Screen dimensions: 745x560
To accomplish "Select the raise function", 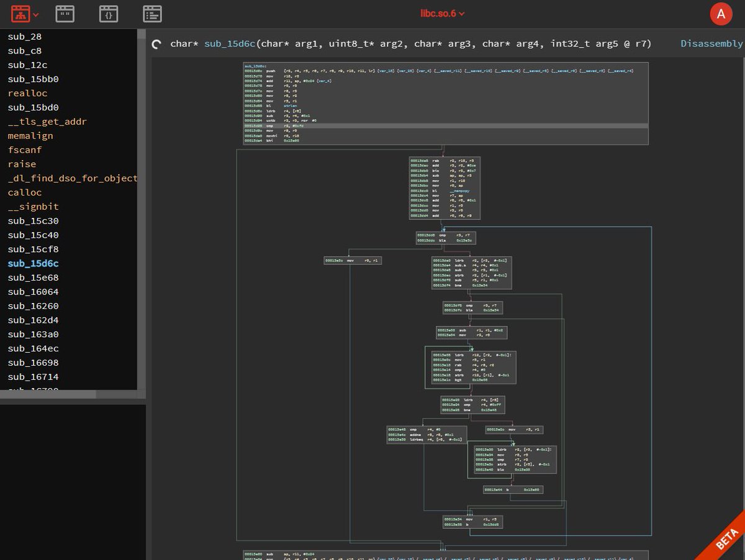I will (x=20, y=164).
